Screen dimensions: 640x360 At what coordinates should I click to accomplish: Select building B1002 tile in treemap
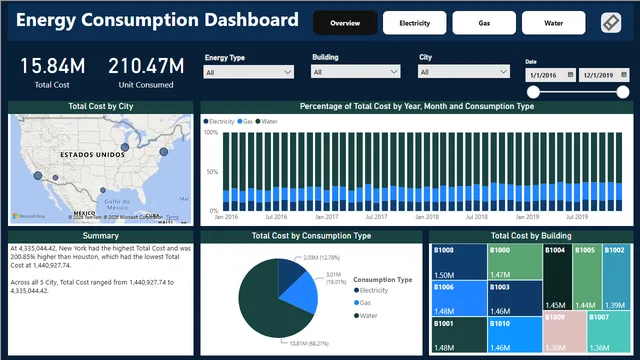point(616,277)
